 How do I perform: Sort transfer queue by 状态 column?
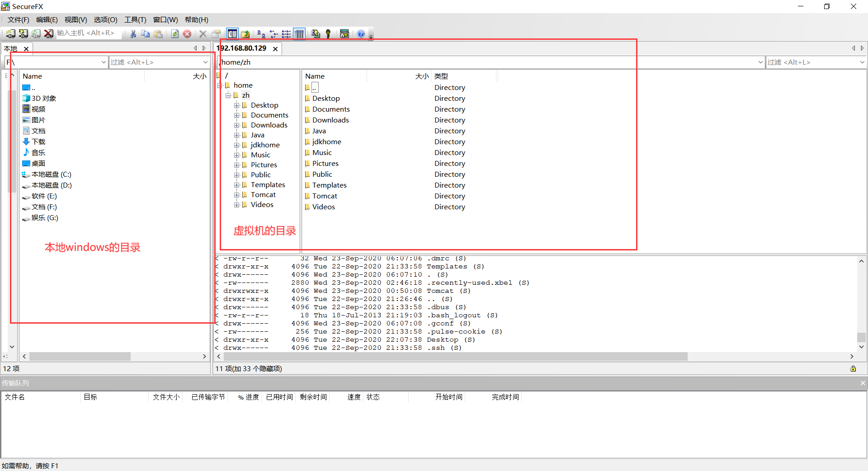[x=386, y=397]
